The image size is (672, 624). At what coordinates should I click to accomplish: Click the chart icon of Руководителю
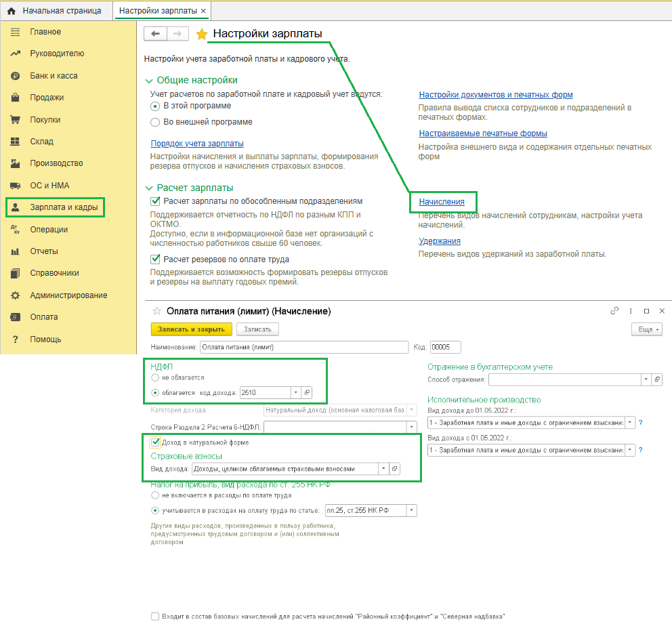coord(15,54)
